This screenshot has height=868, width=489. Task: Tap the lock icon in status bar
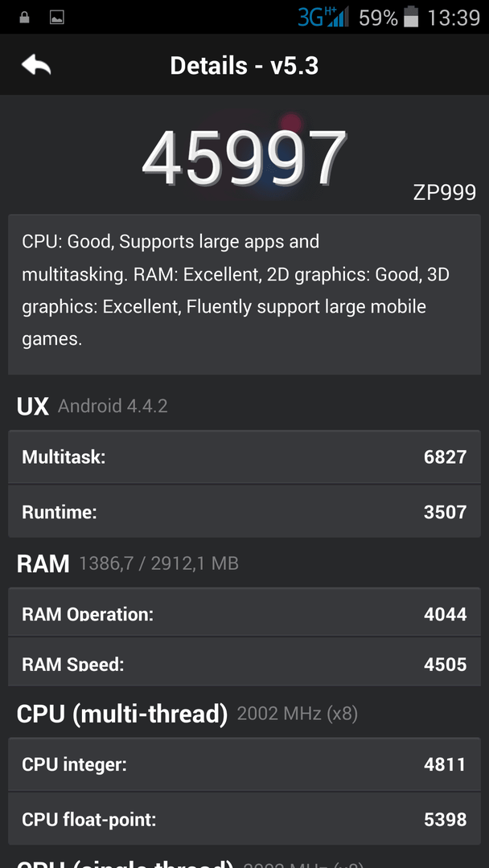[24, 17]
